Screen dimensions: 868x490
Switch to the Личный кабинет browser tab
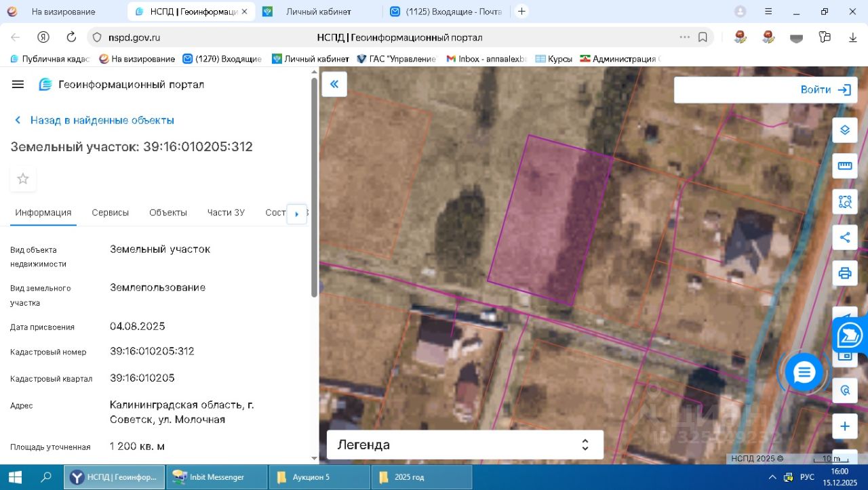[x=319, y=12]
